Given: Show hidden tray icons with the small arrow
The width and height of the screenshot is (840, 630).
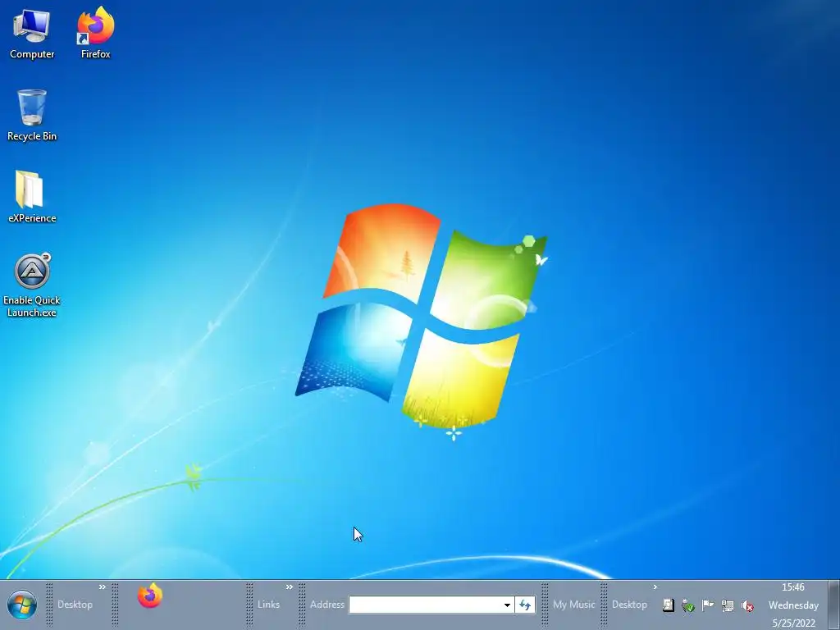Looking at the screenshot, I should pos(655,587).
